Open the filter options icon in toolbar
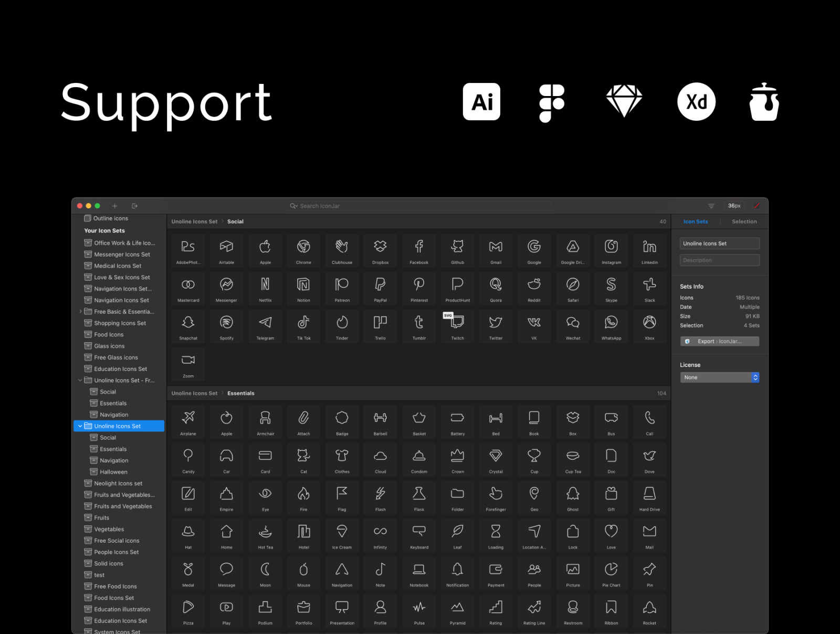 point(711,206)
